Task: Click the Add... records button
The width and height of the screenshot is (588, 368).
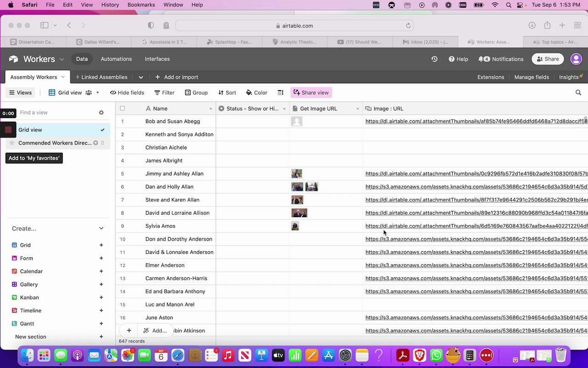Action: coord(155,330)
